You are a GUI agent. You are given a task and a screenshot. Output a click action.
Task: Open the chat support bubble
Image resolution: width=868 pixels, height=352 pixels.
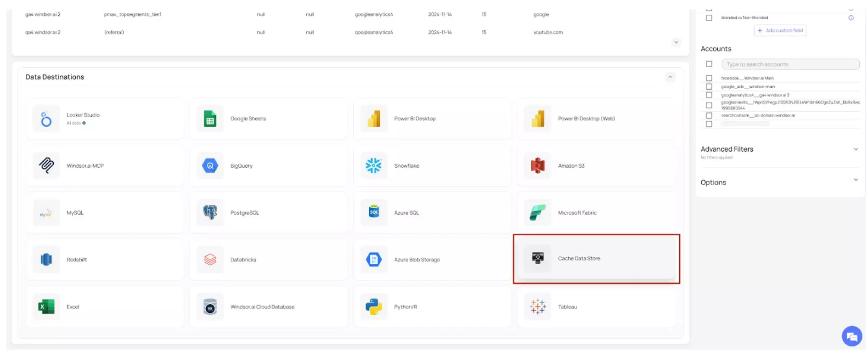[851, 336]
